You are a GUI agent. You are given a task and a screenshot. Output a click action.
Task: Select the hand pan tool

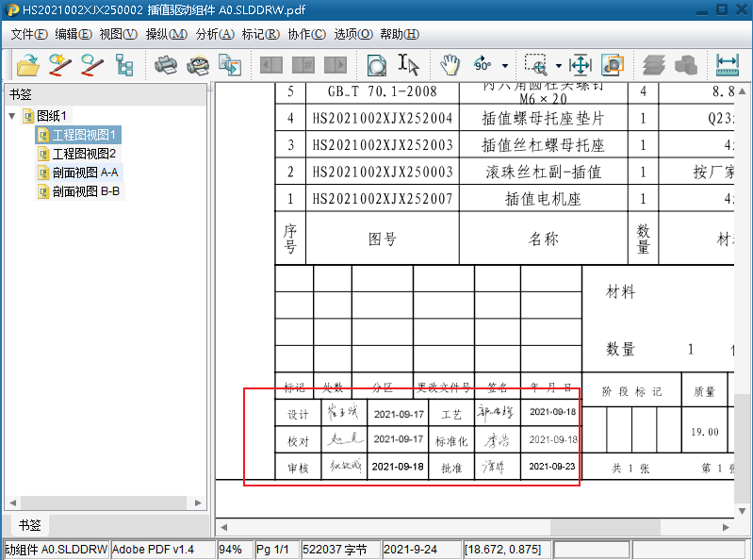point(450,65)
